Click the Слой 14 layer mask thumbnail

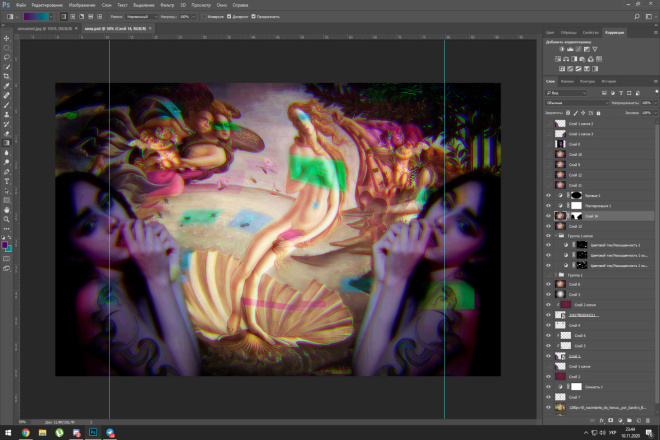coord(576,216)
